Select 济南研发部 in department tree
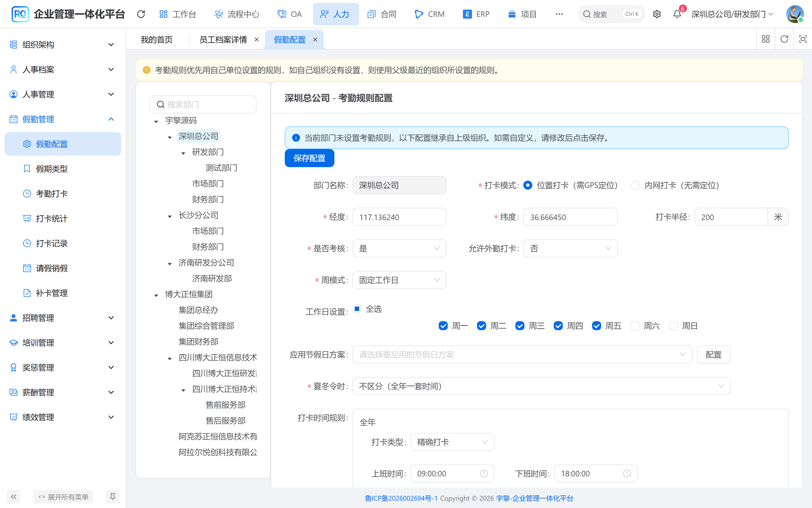Screen dimensions: 812x508 (x=212, y=278)
